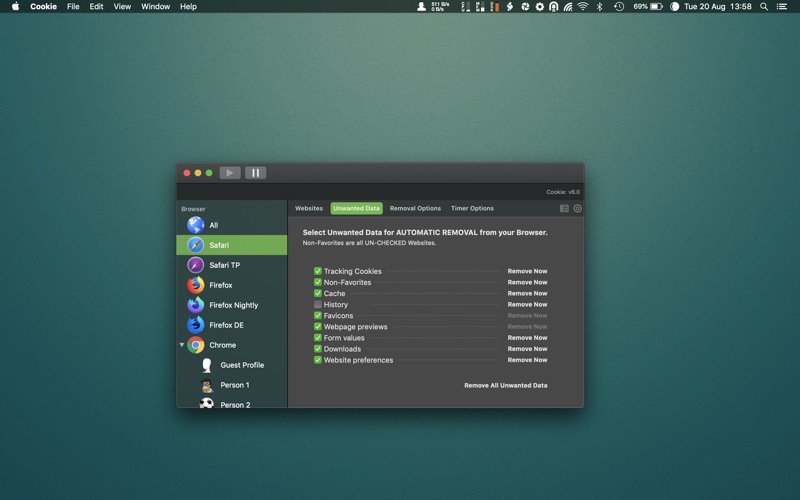Uncheck the Tracking Cookies checkbox
800x500 pixels.
click(x=318, y=271)
